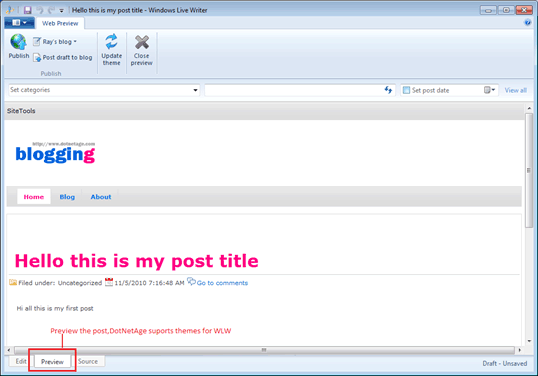538x376 pixels.
Task: Close the preview with the X icon
Action: pyautogui.click(x=142, y=42)
